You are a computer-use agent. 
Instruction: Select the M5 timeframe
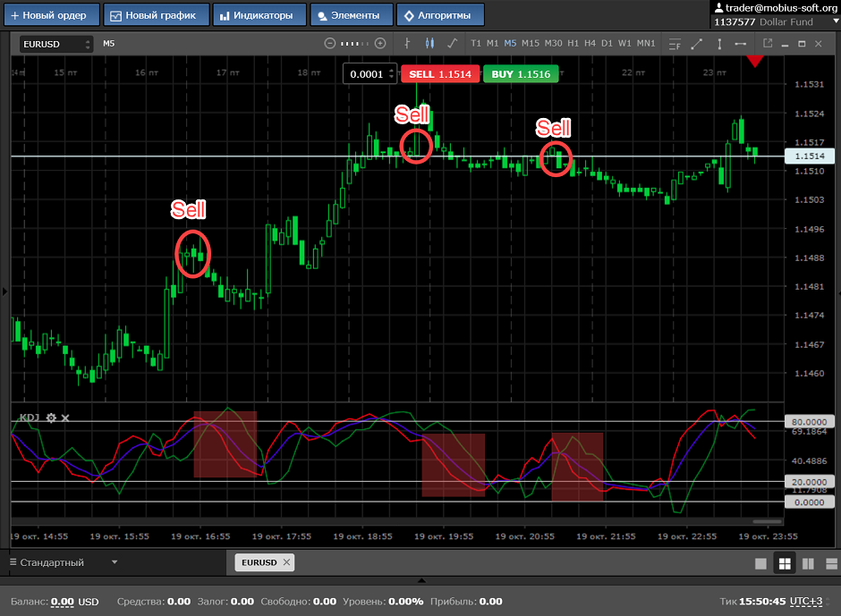pos(510,44)
